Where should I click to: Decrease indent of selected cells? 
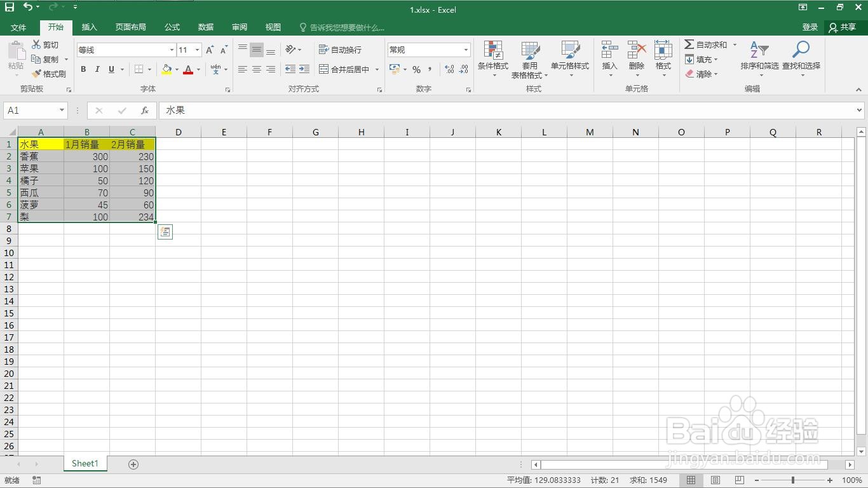point(290,69)
